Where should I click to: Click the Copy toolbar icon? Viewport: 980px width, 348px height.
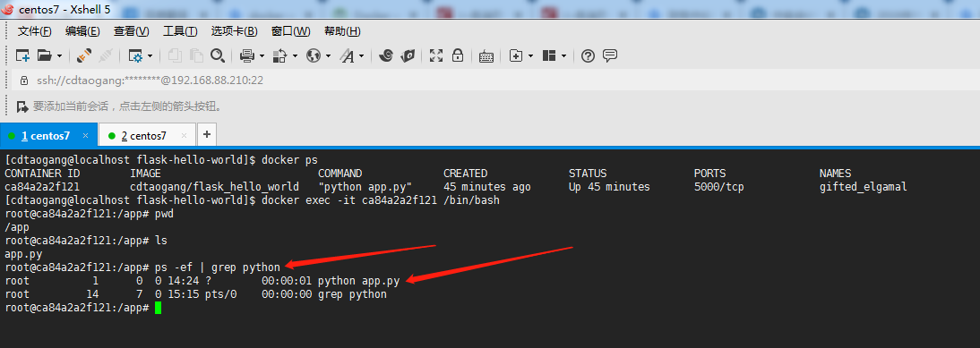(x=175, y=56)
